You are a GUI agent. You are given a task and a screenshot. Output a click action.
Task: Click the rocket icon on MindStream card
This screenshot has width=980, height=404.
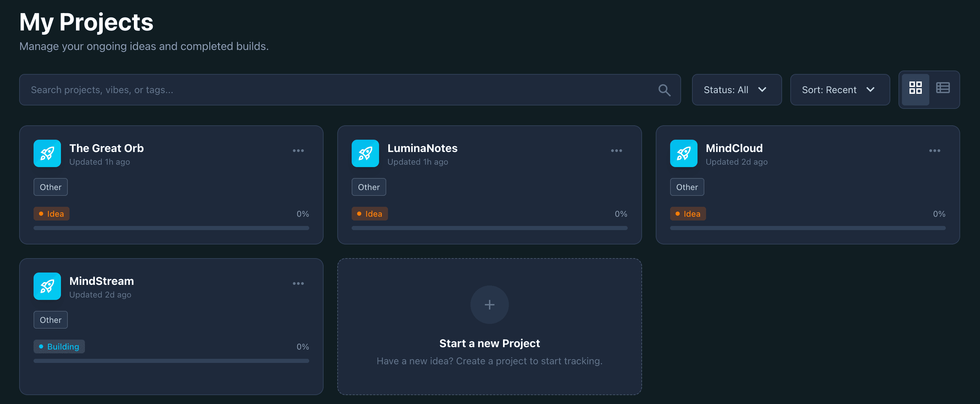coord(47,286)
